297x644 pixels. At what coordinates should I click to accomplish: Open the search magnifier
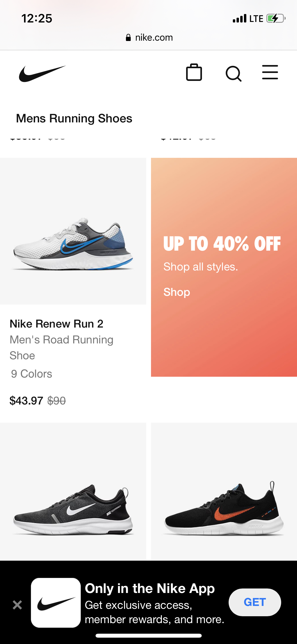[233, 73]
